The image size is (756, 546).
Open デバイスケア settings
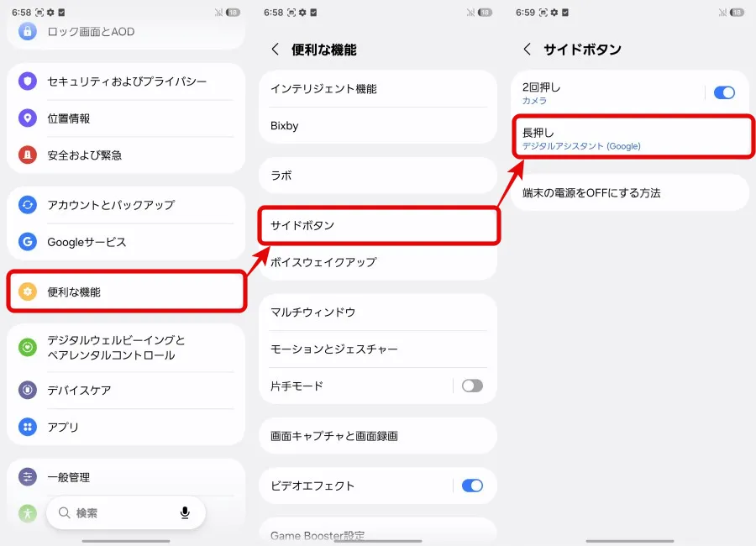126,391
